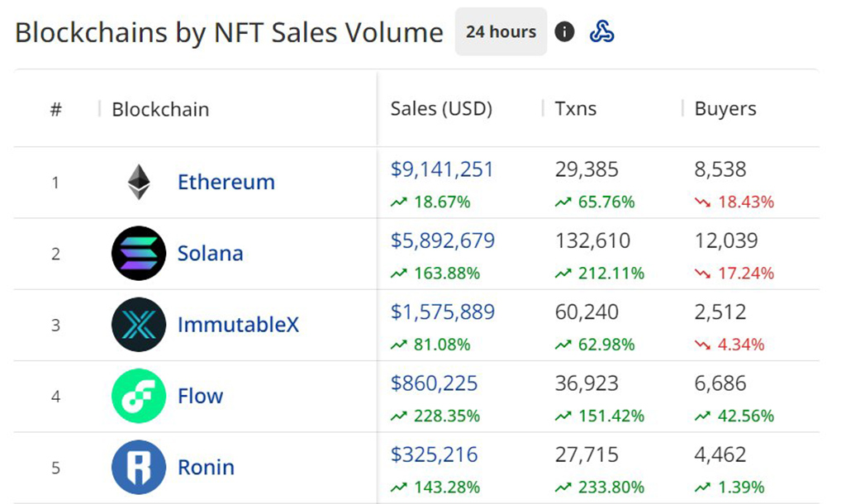Open the Ethereum blockchain link
The height and width of the screenshot is (504, 846).
(x=226, y=182)
